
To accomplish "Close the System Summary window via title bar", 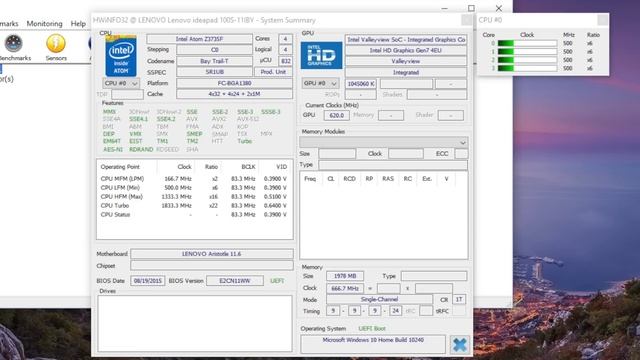I will pyautogui.click(x=467, y=20).
